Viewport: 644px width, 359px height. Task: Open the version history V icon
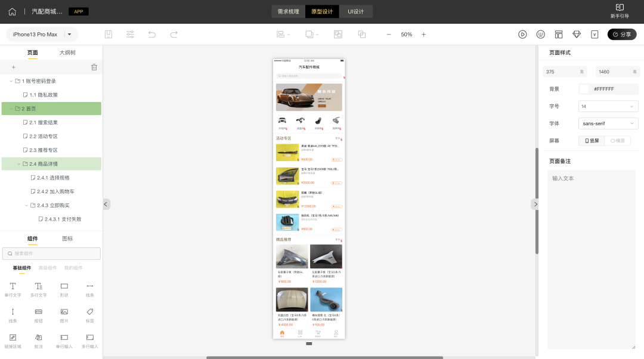pyautogui.click(x=595, y=35)
